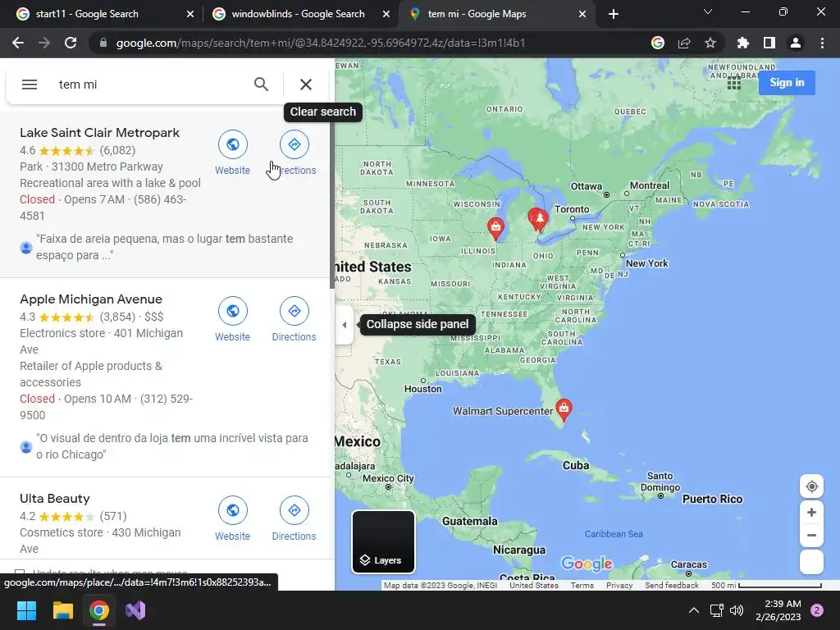Reload the current page
This screenshot has width=840, height=630.
click(71, 43)
